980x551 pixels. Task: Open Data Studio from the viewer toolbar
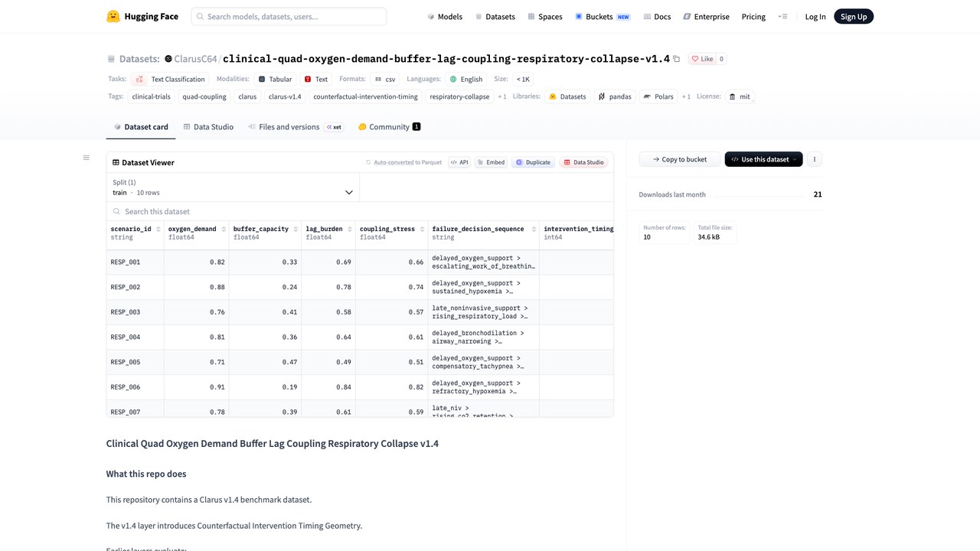583,162
